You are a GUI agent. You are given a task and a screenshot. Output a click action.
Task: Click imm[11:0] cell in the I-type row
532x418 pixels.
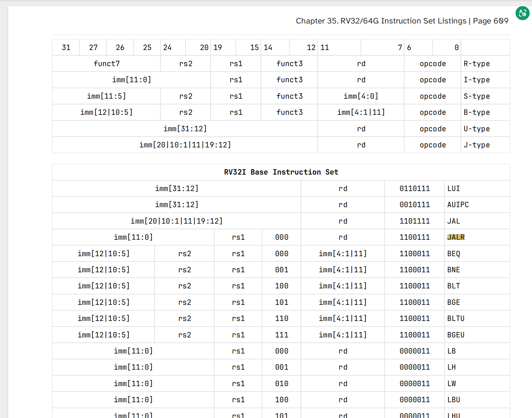[131, 80]
